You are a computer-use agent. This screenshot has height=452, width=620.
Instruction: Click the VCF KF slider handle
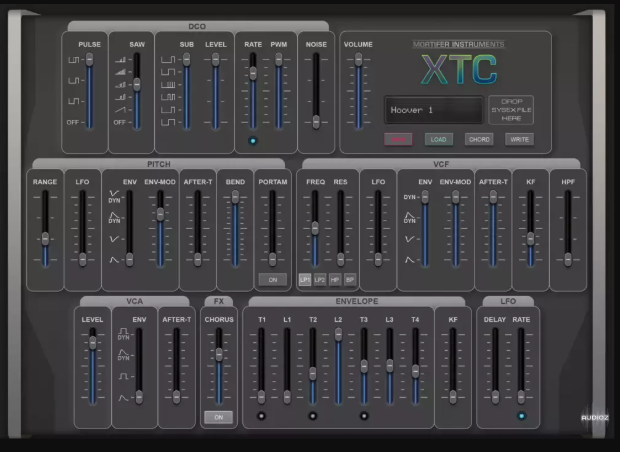pos(531,238)
